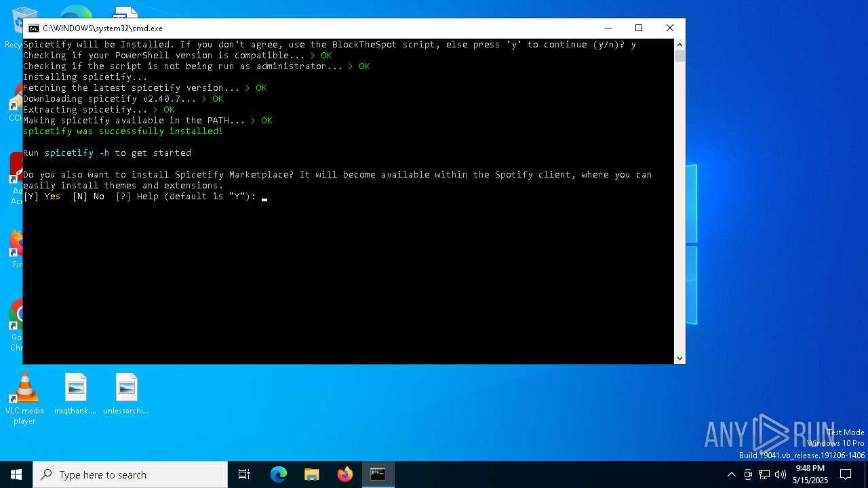This screenshot has width=868, height=488.
Task: Click the 'Type here to search' box
Action: (x=130, y=474)
